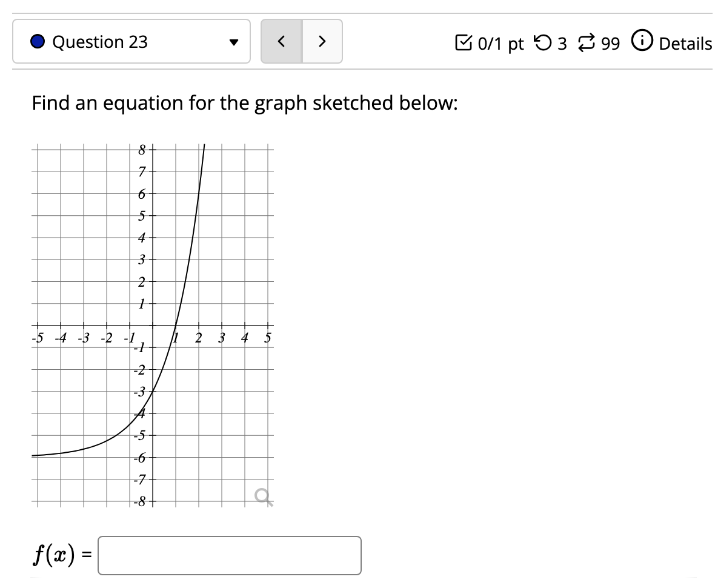Click the right chevron navigation arrow
Screen dimensions: 715x588
(x=323, y=42)
